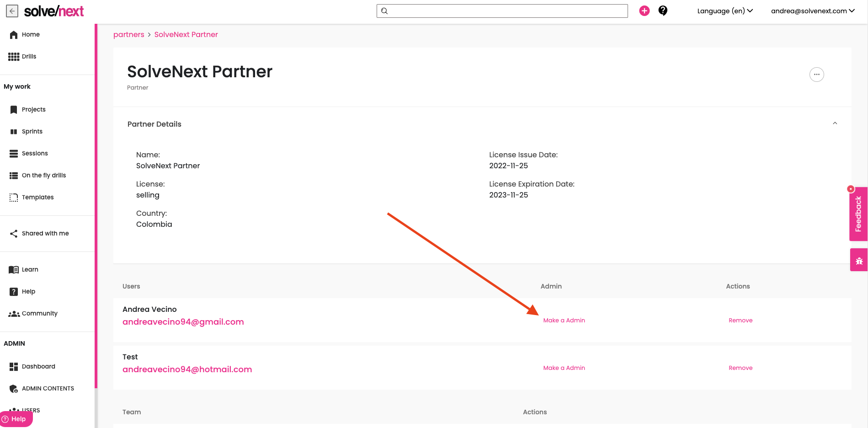868x428 pixels.
Task: Go to partners breadcrumb
Action: (128, 35)
